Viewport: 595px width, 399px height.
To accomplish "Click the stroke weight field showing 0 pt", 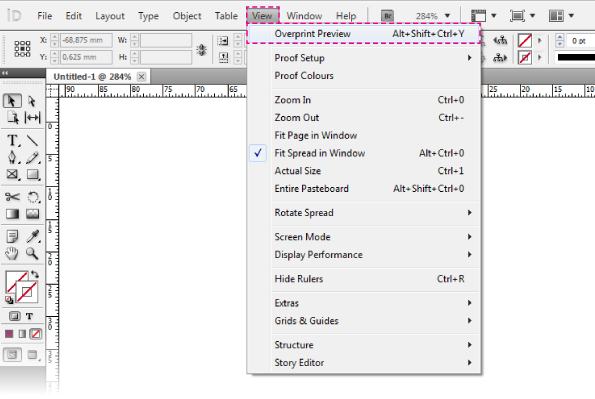I will click(580, 41).
